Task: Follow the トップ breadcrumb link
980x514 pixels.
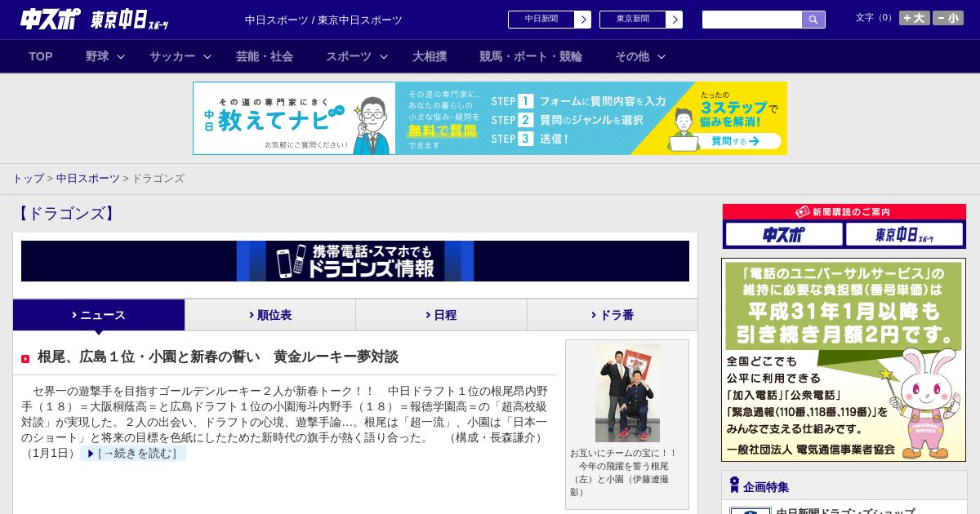Action: click(28, 178)
